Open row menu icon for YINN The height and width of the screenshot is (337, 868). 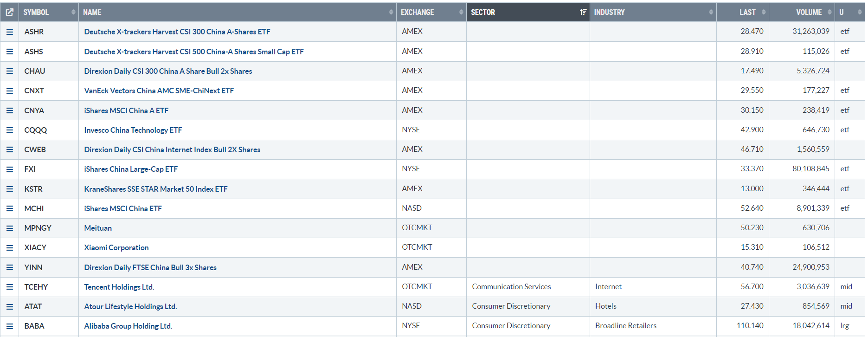coord(9,267)
